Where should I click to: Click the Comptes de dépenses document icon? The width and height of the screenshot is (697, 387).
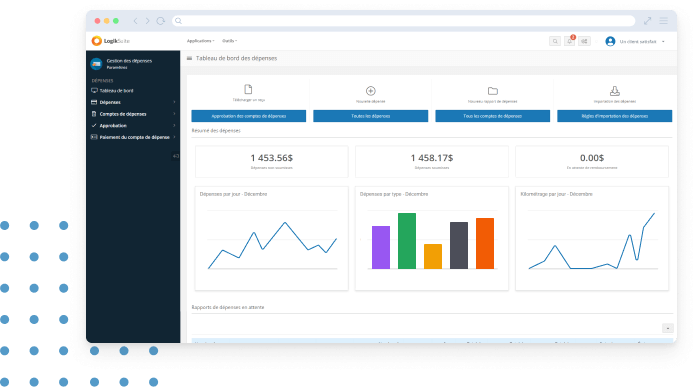(x=94, y=114)
